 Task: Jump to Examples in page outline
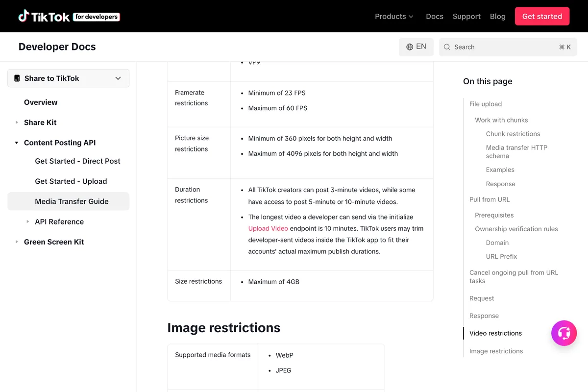[500, 170]
